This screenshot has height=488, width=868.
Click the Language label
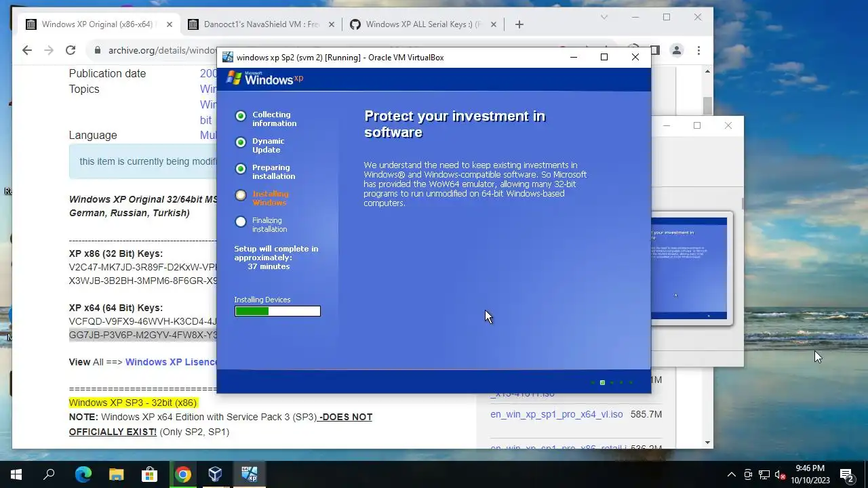pos(93,135)
